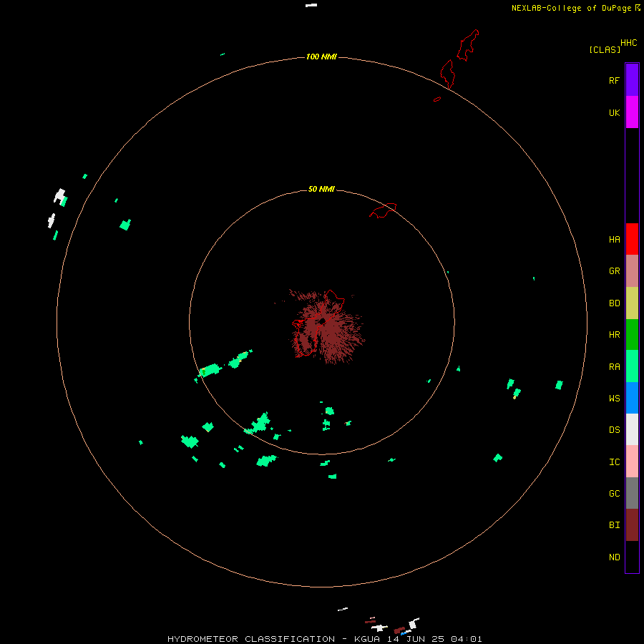Click the "IC" legend label
The image size is (644, 644).
(x=615, y=462)
